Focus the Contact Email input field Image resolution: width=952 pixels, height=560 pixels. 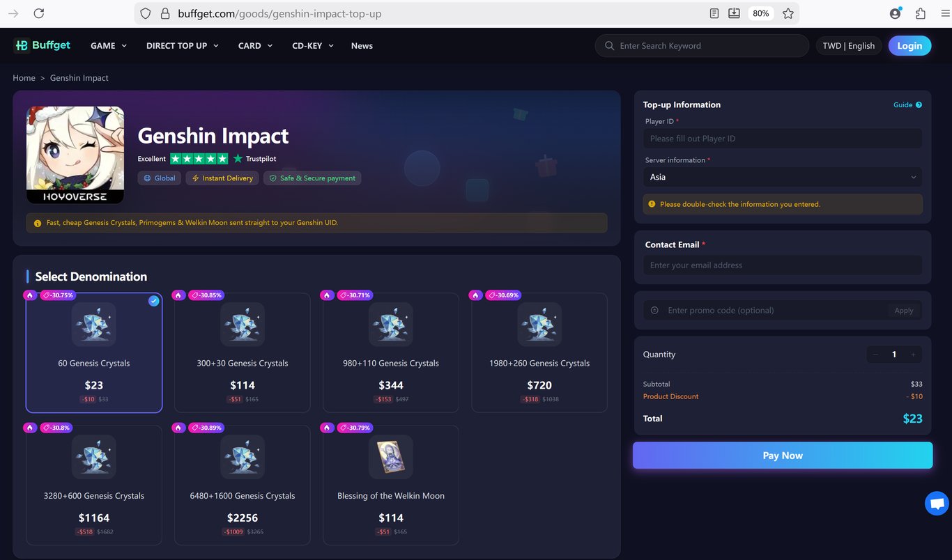(783, 265)
